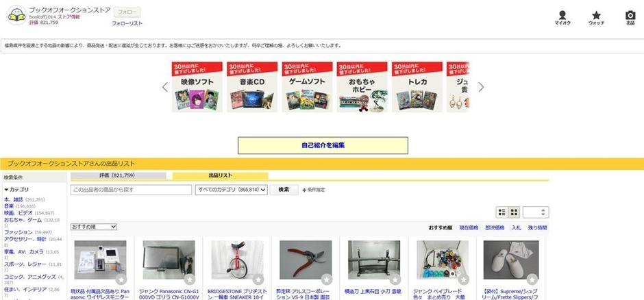Screen dimensions: 644x300
Task: Open the すべてのカテゴリ category dropdown
Action: pos(232,190)
